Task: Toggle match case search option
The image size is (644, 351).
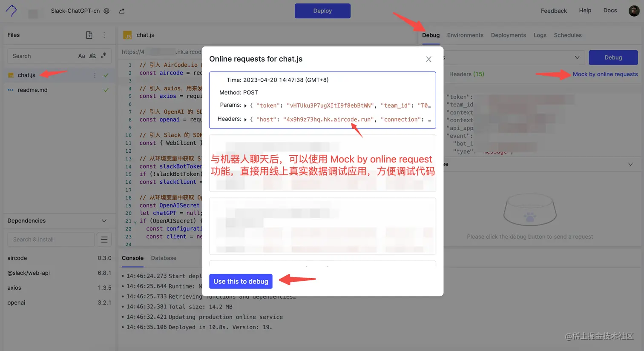Action: click(81, 56)
